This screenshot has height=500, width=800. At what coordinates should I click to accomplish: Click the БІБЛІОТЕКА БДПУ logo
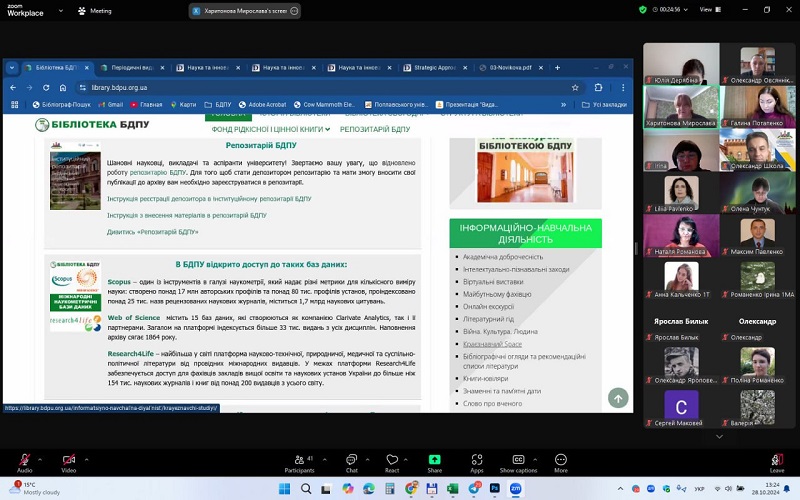(92, 124)
